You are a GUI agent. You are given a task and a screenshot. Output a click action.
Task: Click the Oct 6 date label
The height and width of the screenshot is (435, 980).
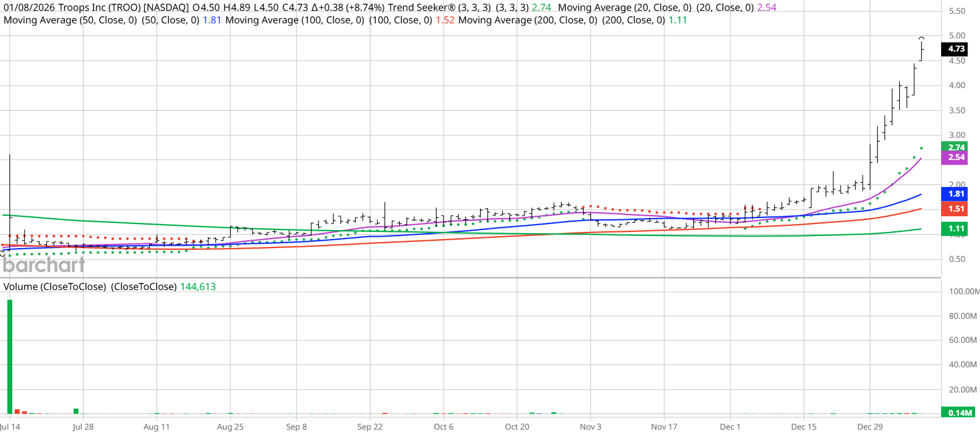pyautogui.click(x=444, y=427)
